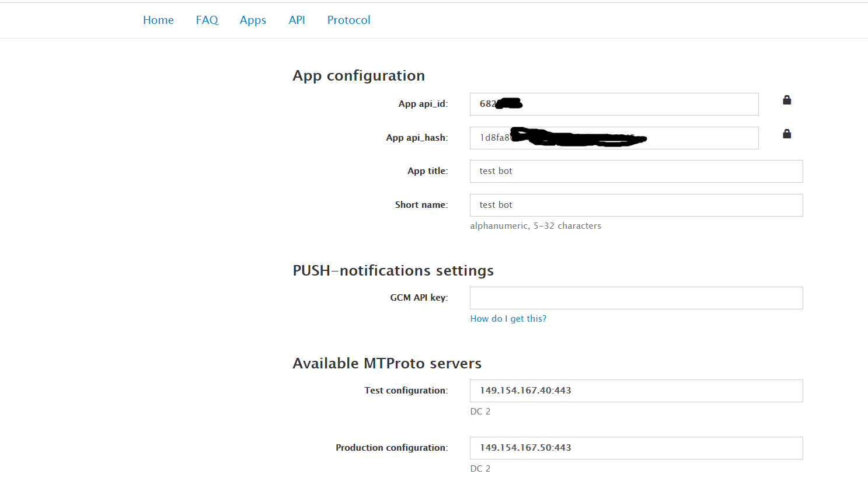This screenshot has height=484, width=868.
Task: Click the 'Test configuration:' label
Action: (x=406, y=391)
